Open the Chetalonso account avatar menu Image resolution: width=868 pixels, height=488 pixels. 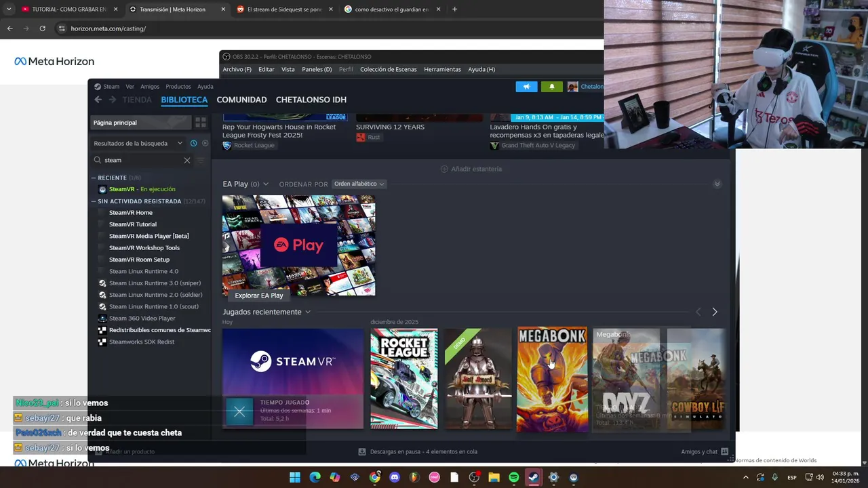[x=573, y=87]
